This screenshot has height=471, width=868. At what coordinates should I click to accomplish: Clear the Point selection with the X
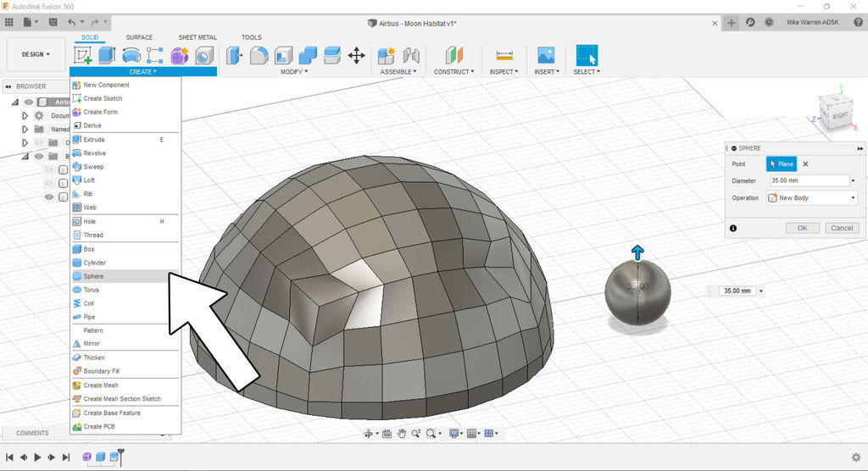[x=805, y=164]
